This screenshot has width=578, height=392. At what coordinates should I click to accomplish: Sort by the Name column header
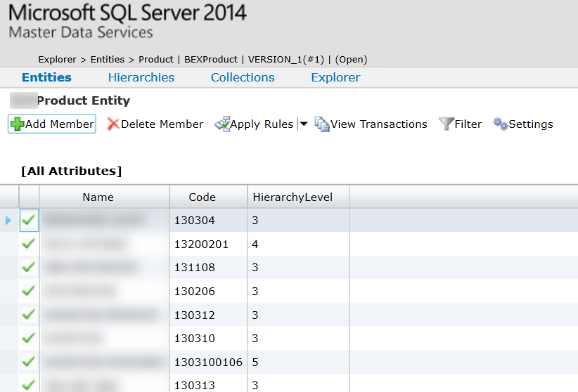coord(105,197)
